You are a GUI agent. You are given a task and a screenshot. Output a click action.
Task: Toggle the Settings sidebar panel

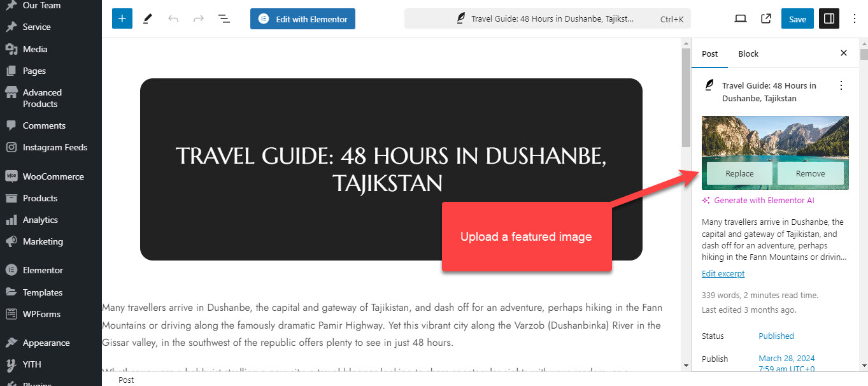(x=829, y=19)
